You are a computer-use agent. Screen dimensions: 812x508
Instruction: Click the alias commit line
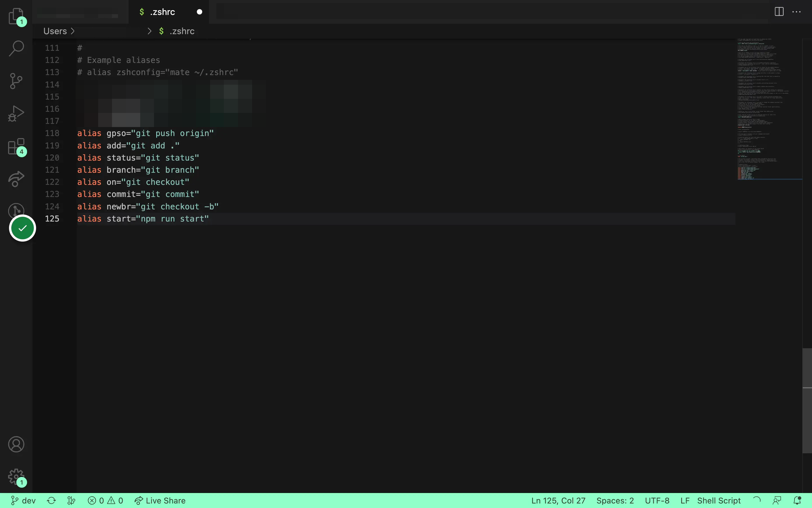click(x=138, y=194)
